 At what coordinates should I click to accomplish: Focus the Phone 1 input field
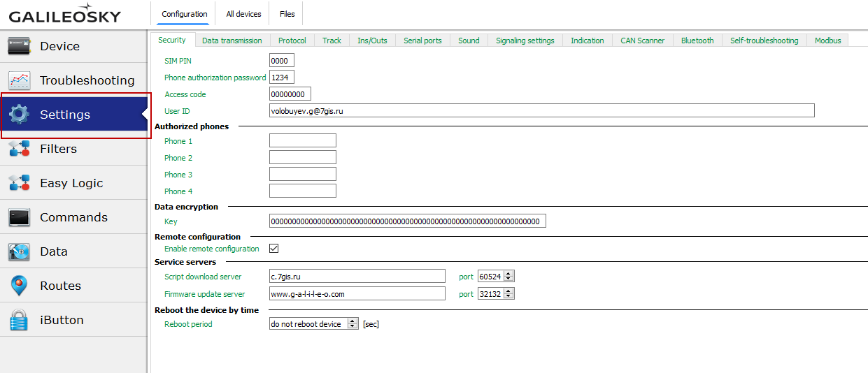(302, 141)
